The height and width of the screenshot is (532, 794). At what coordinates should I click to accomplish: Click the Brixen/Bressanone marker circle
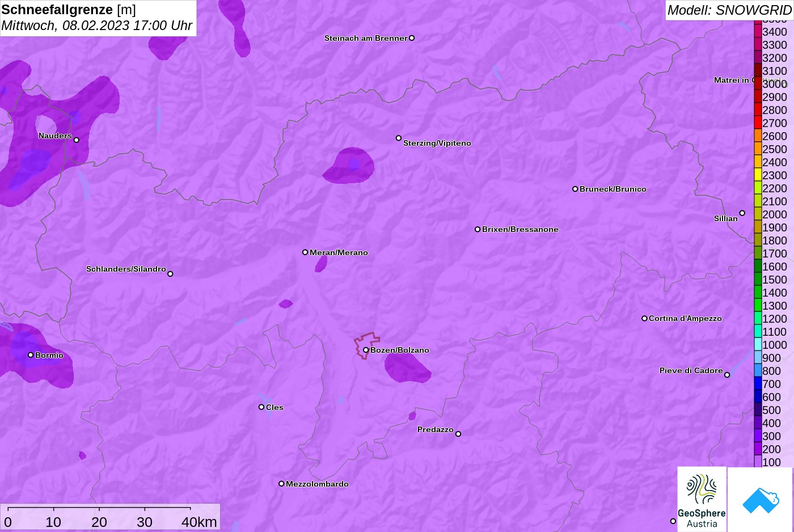click(x=478, y=229)
